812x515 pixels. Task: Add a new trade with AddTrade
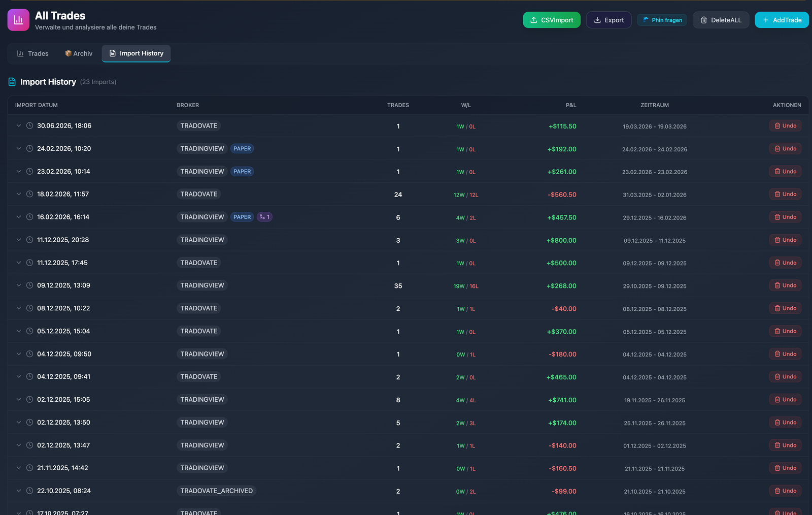pos(782,20)
